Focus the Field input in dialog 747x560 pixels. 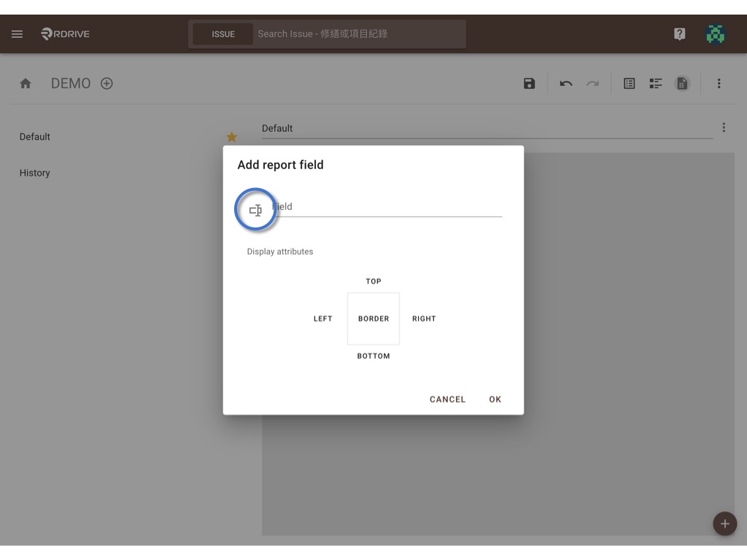pos(387,206)
